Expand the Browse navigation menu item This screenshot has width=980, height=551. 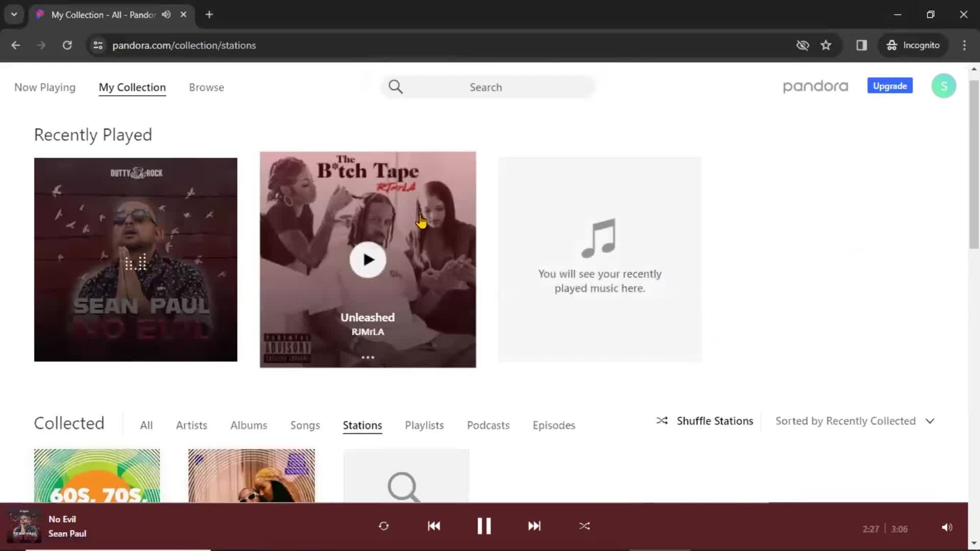click(x=207, y=87)
